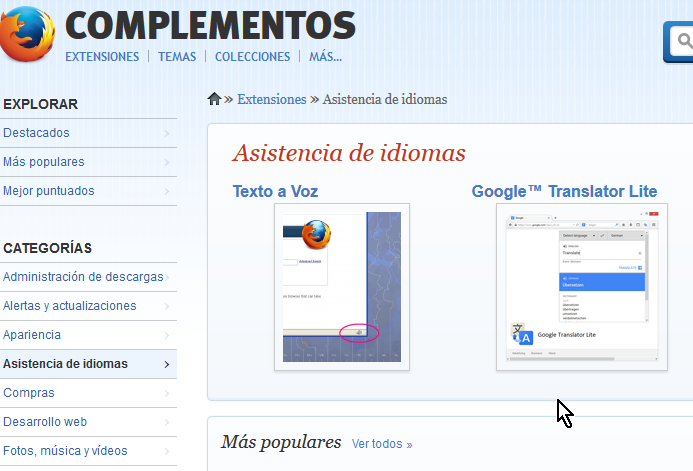
Task: Click chevron next to Mejor puntuados
Action: (167, 191)
